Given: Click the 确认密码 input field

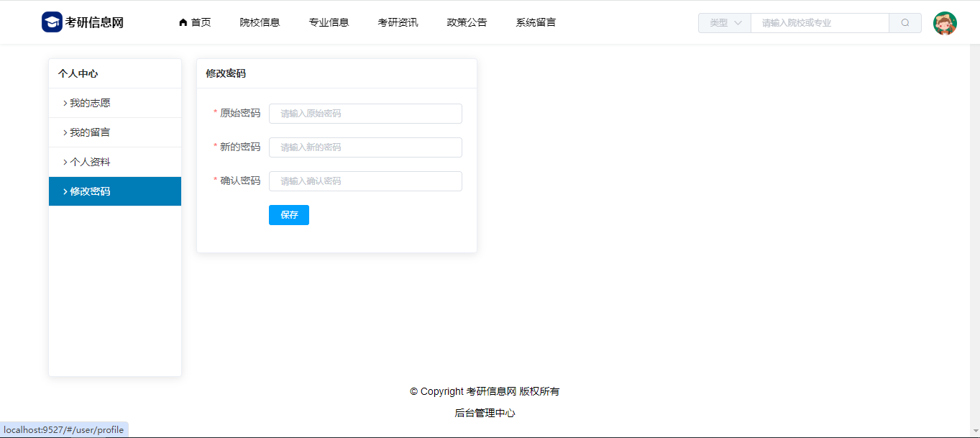Looking at the screenshot, I should coord(365,181).
